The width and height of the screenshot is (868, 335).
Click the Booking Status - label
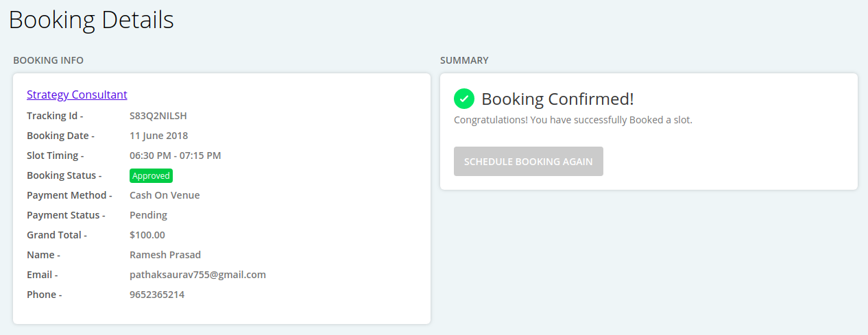(64, 175)
